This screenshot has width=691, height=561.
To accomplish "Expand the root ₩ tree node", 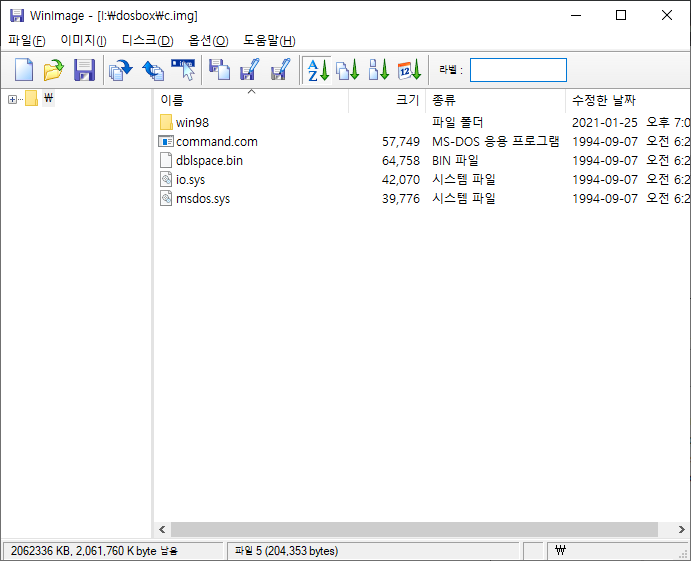I will [12, 100].
